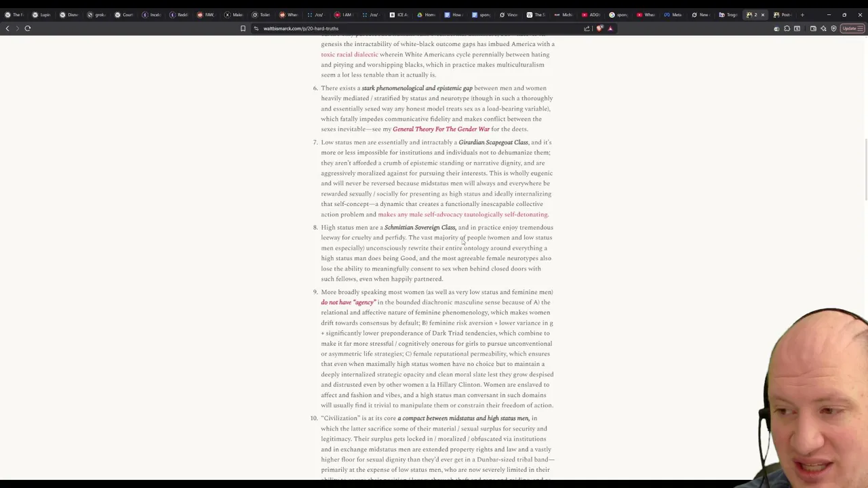The height and width of the screenshot is (488, 868).
Task: Switch to the 'I AM' YouTube tab
Action: point(344,15)
